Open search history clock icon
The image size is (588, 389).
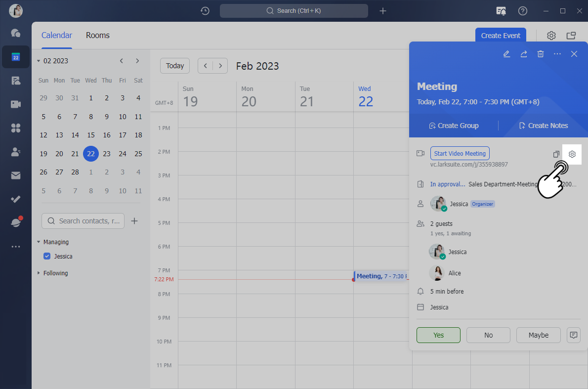(205, 11)
